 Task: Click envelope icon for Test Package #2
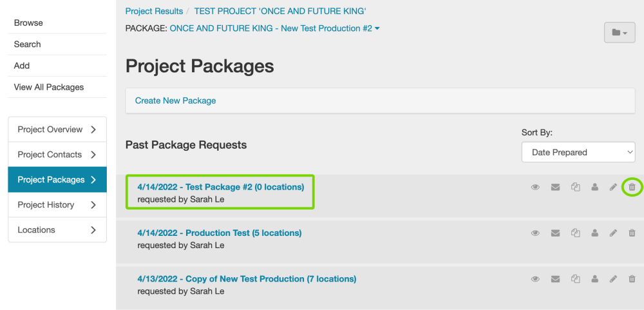pyautogui.click(x=555, y=188)
